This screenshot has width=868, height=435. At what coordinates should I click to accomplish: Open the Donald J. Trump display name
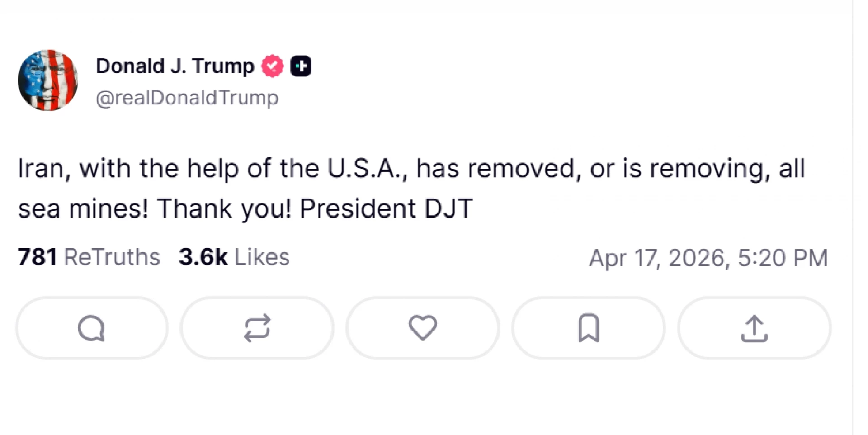point(175,66)
